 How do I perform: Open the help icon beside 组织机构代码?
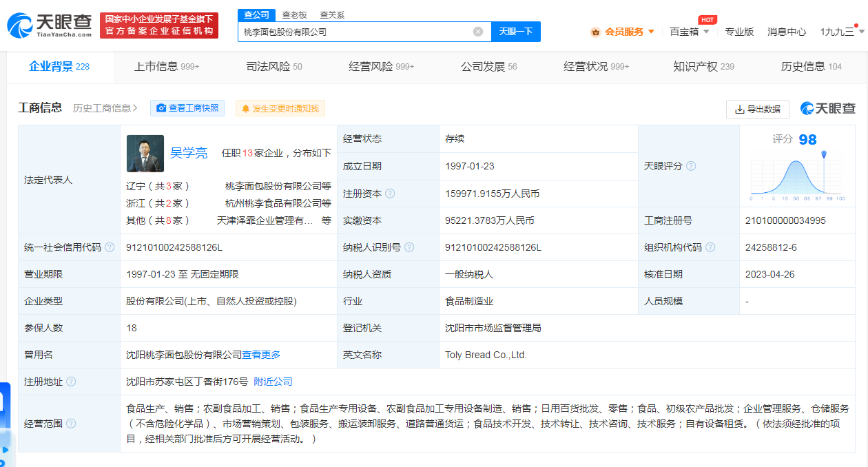pyautogui.click(x=710, y=247)
